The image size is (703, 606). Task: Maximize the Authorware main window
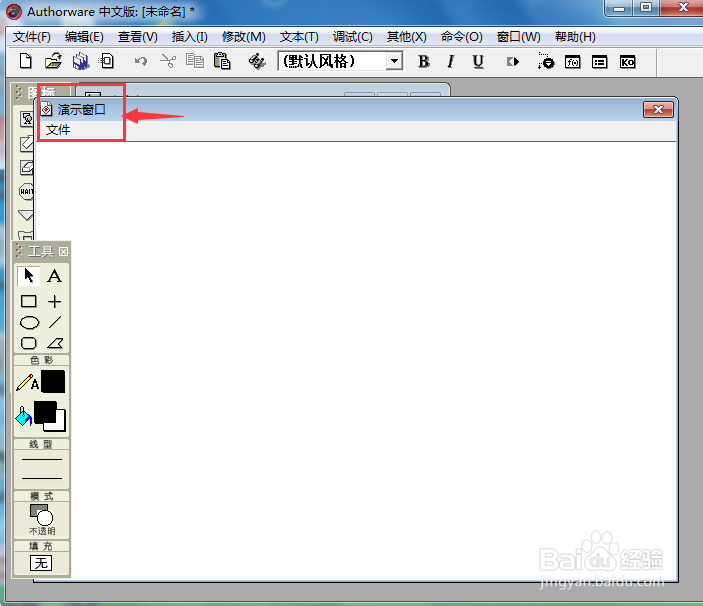click(x=646, y=8)
